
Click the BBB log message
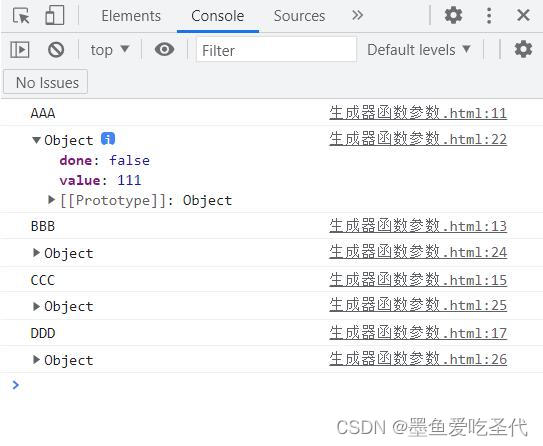coord(43,226)
